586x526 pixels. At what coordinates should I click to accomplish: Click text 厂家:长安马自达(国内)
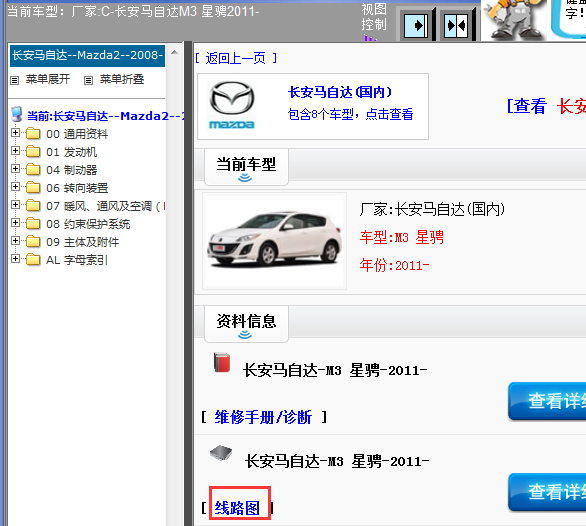point(432,209)
